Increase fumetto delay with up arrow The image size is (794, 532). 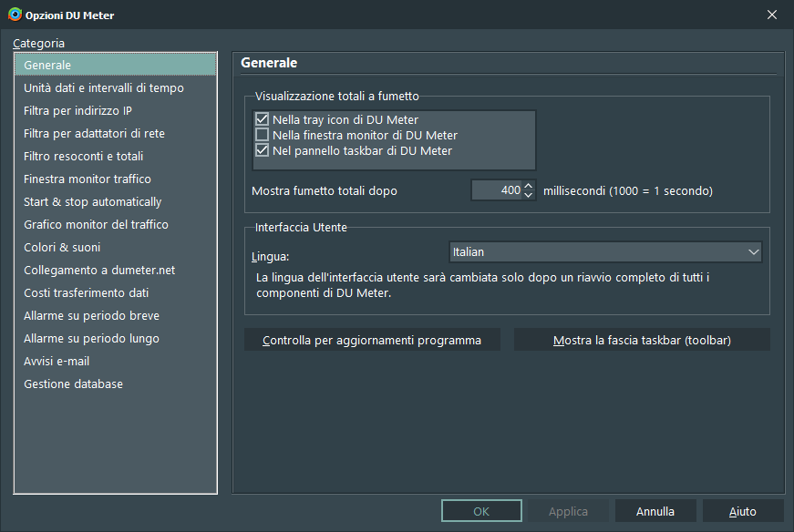point(528,186)
